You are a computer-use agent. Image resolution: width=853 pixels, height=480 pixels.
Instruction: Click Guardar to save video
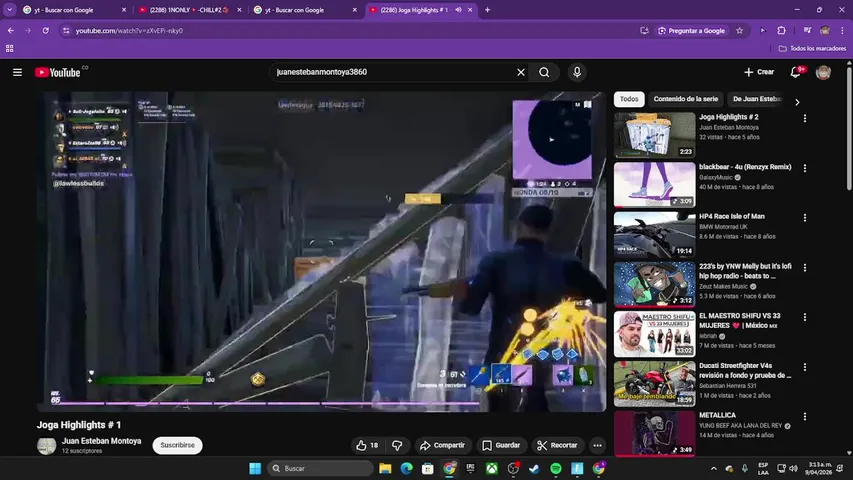click(x=501, y=445)
